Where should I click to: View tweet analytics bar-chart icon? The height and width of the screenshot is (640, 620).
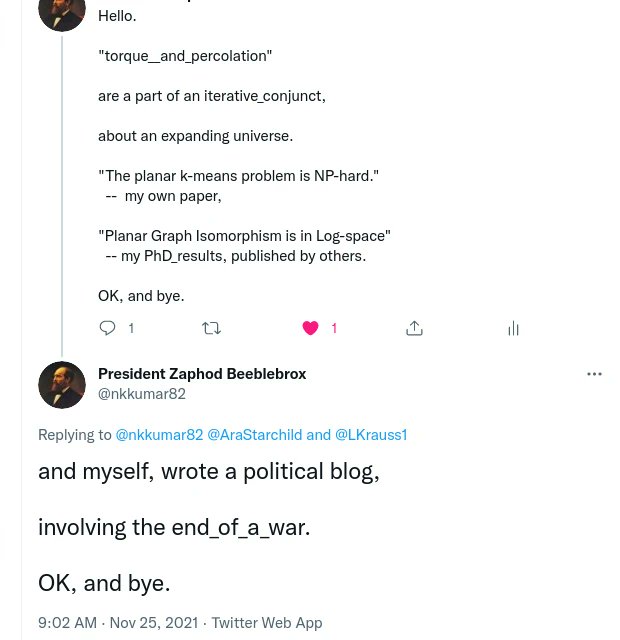click(x=513, y=328)
